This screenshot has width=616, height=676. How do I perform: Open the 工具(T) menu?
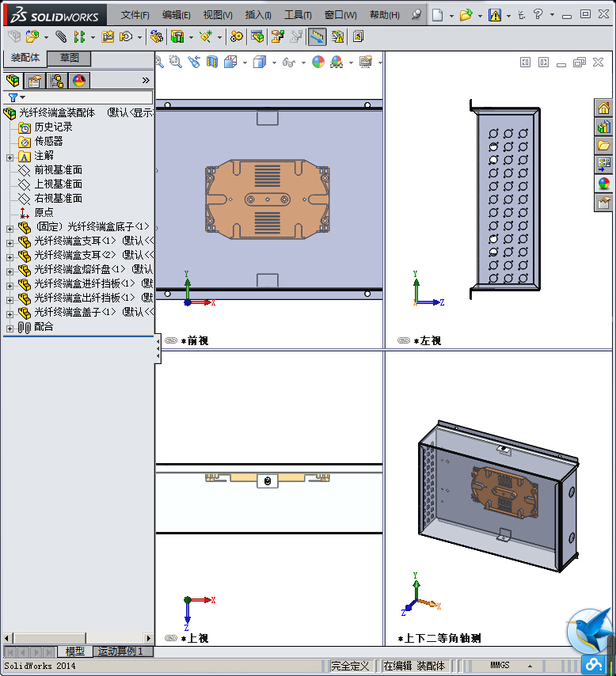(x=297, y=15)
